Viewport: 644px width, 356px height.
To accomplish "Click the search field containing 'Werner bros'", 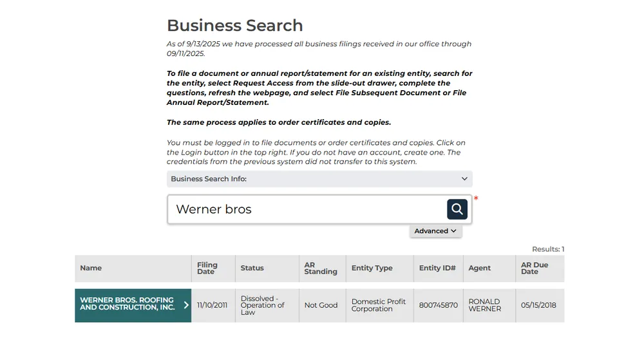I will (x=306, y=210).
